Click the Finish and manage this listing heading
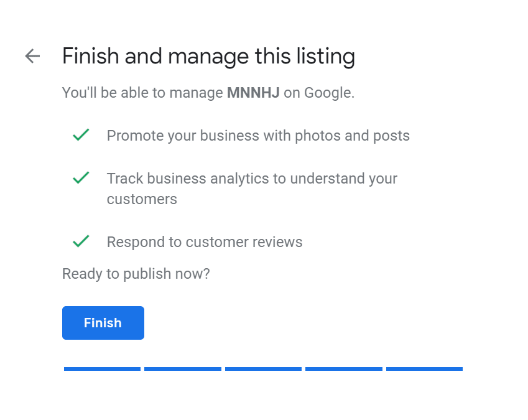 click(208, 56)
